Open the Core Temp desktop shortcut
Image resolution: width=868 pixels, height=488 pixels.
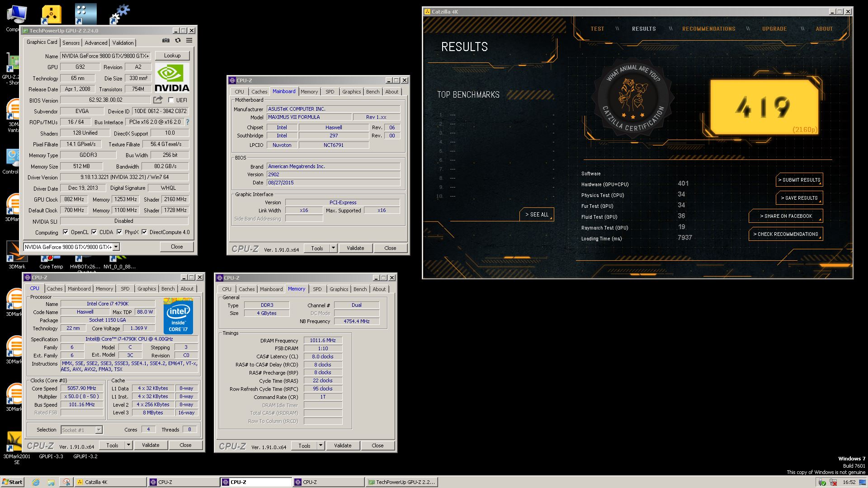tap(51, 262)
